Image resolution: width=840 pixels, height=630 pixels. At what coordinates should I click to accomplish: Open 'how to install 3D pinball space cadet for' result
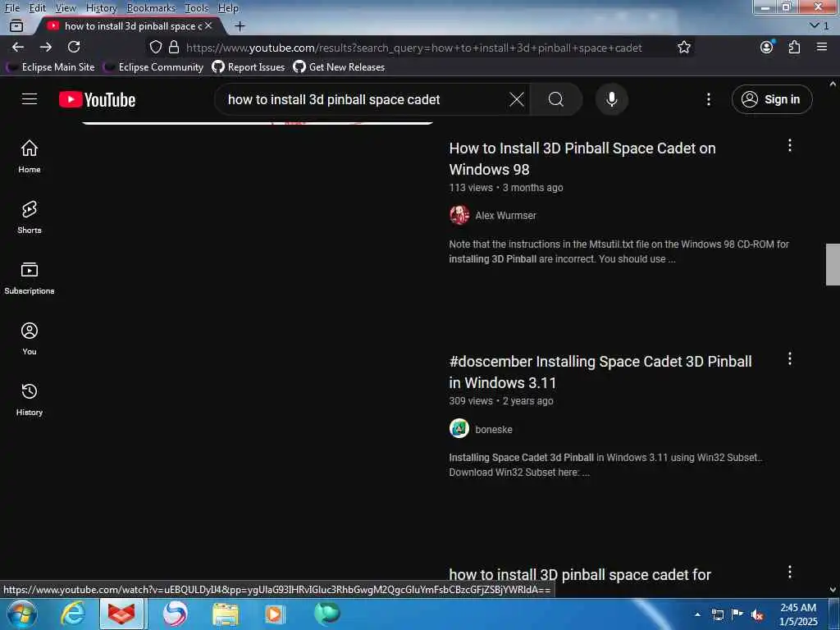(580, 574)
